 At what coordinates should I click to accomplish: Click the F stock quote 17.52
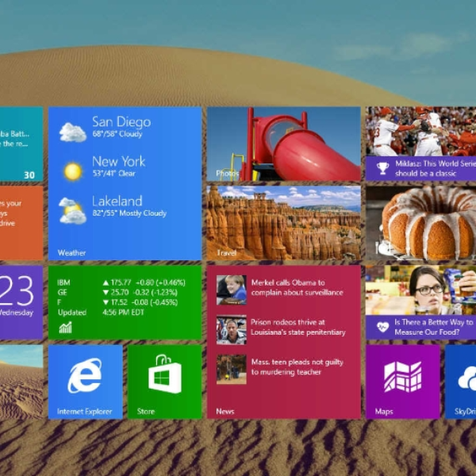point(119,302)
